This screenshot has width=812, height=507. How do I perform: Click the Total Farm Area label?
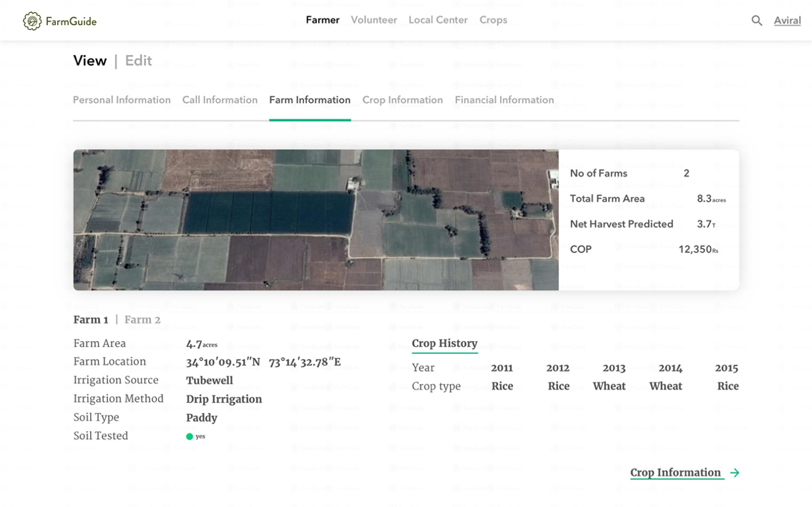[x=607, y=199]
